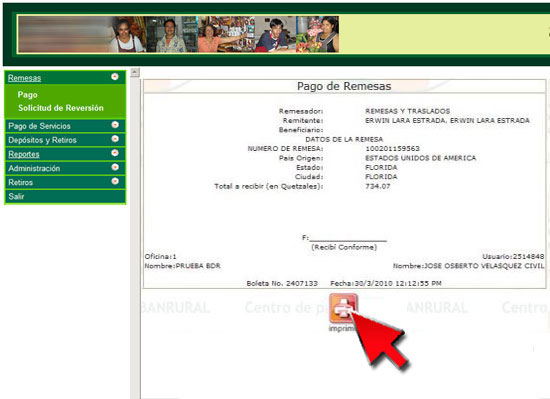550x399 pixels.
Task: Click Salir to log out
Action: click(x=16, y=196)
